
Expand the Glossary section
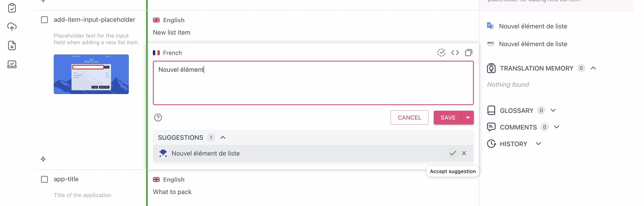coord(553,110)
